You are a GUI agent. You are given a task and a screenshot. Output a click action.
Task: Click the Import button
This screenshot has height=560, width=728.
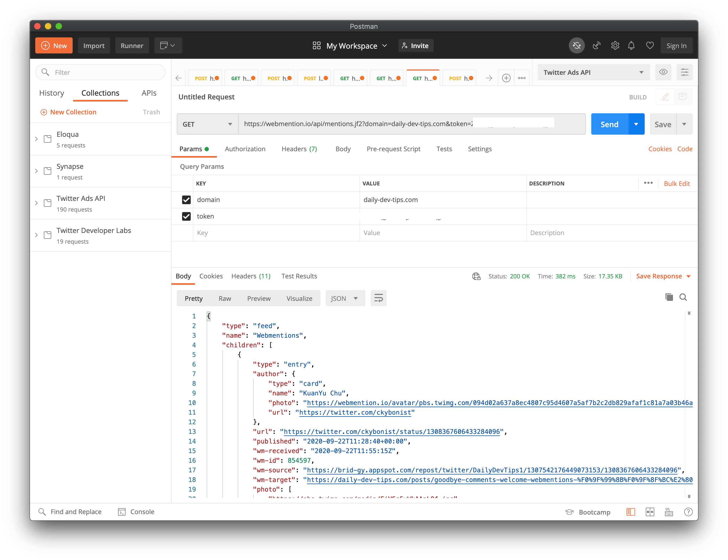(x=94, y=46)
